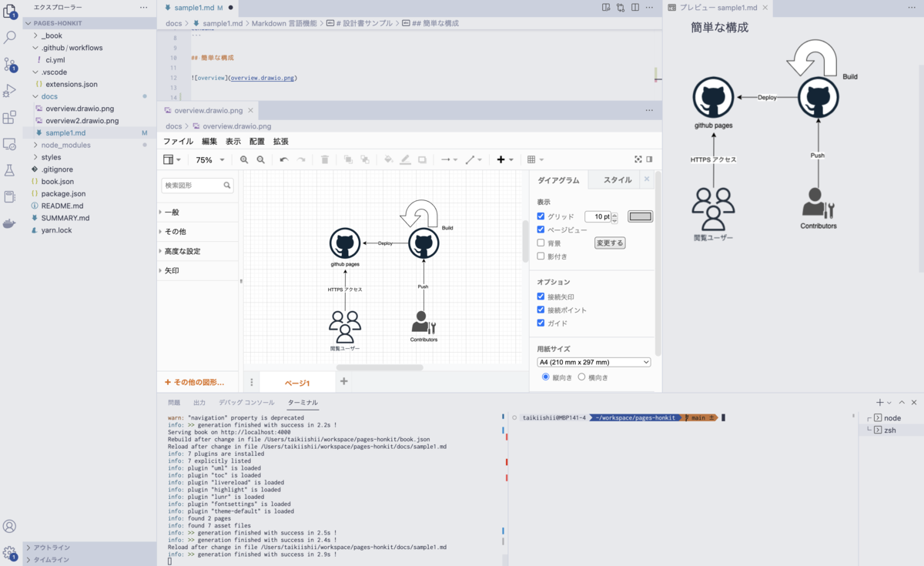Viewport: 924px width, 566px height.
Task: Switch to the スタイル tab
Action: [x=618, y=180]
